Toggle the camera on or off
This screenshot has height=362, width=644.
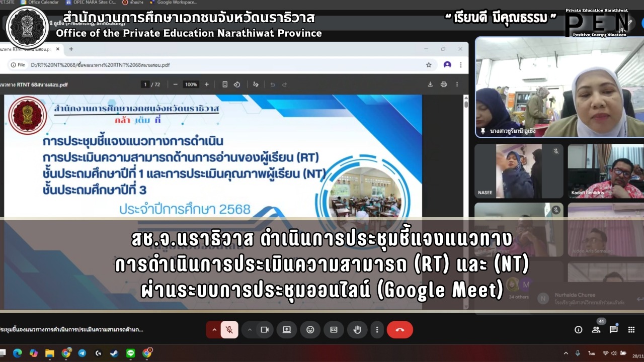click(x=265, y=330)
